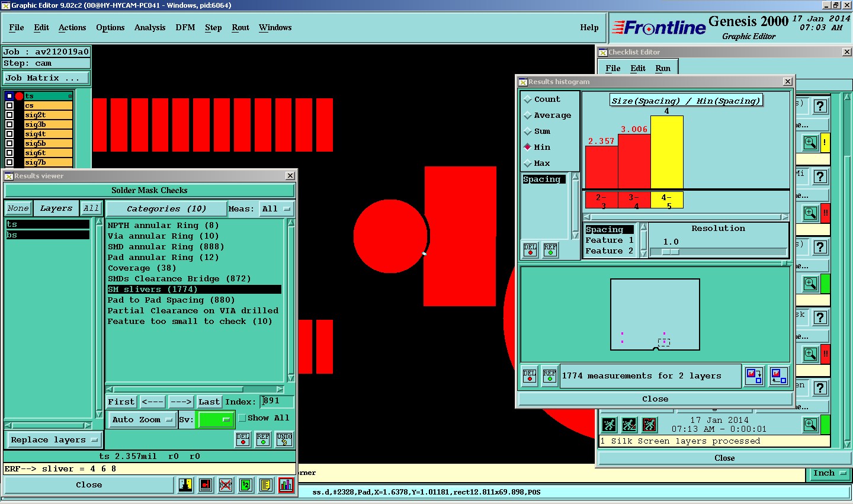The height and width of the screenshot is (504, 853).
Task: Toggle the cs layer checkbox
Action: [9, 105]
